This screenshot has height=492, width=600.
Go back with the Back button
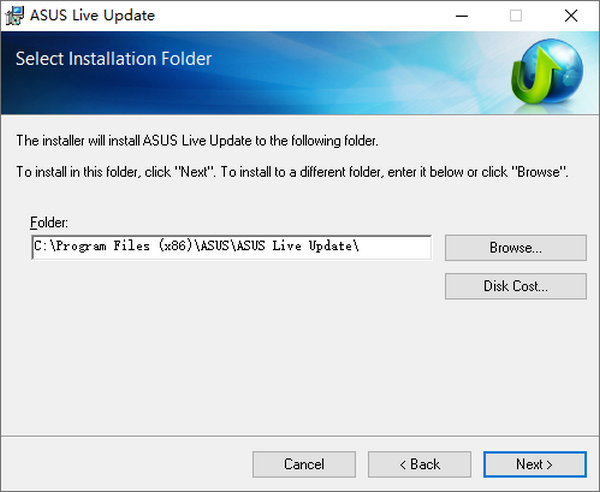[x=419, y=464]
